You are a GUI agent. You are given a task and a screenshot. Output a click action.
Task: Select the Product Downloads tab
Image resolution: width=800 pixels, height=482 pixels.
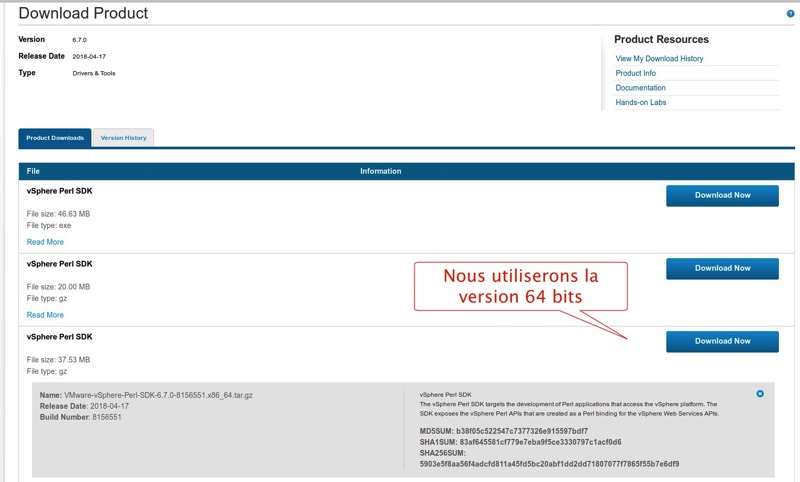tap(55, 138)
